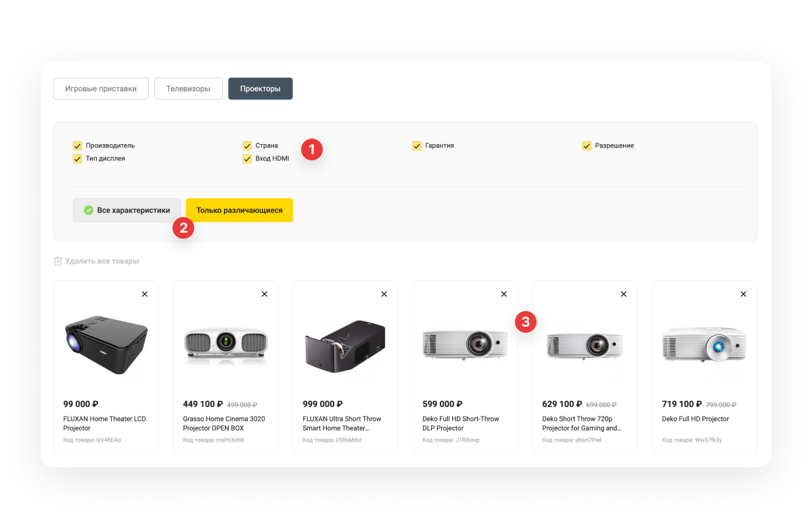812x516 pixels.
Task: Open Grasso Home Cinema 3020 Projector title
Action: click(x=224, y=423)
